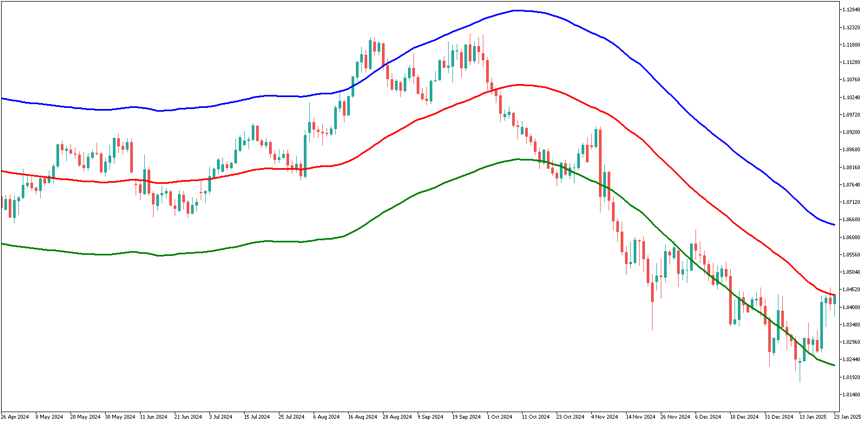Select price axis value 1.09200

click(851, 132)
